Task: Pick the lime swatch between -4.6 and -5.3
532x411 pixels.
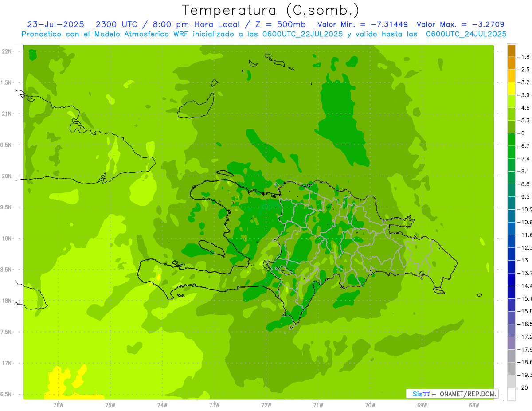Action: (511, 114)
